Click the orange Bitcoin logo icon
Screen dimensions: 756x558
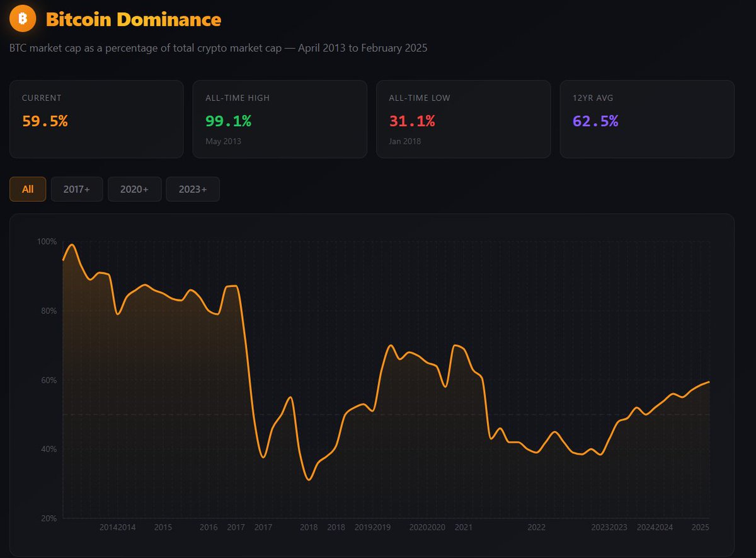coord(23,20)
